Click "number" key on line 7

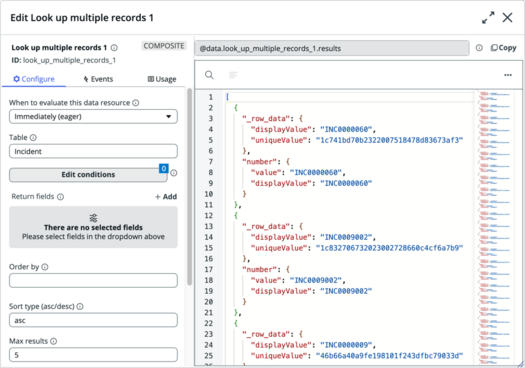(x=259, y=162)
